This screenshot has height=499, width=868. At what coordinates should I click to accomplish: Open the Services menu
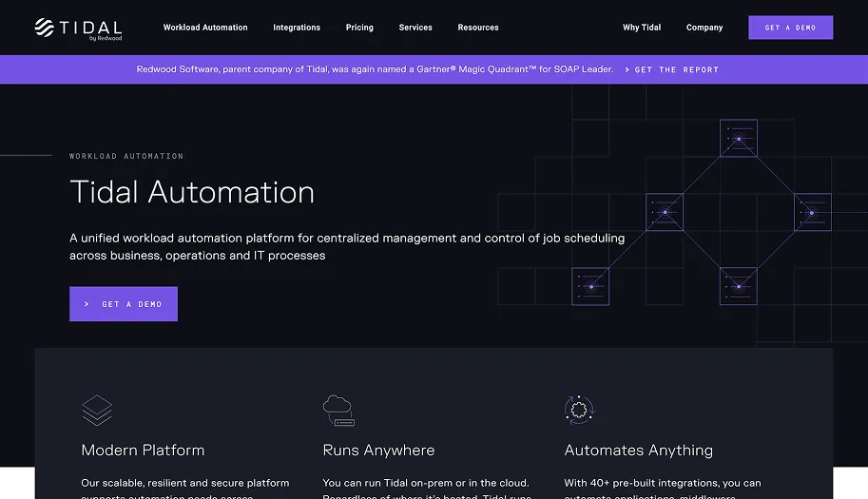[415, 28]
